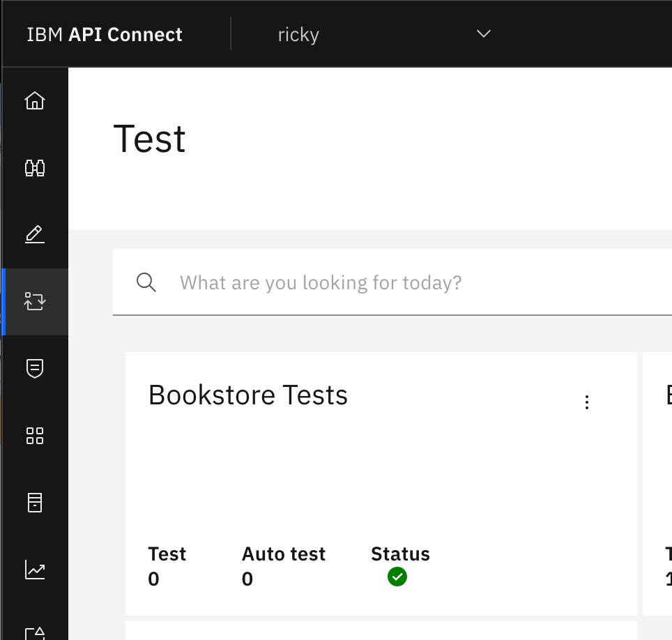
Task: Open the Develop pencil icon
Action: pos(35,234)
